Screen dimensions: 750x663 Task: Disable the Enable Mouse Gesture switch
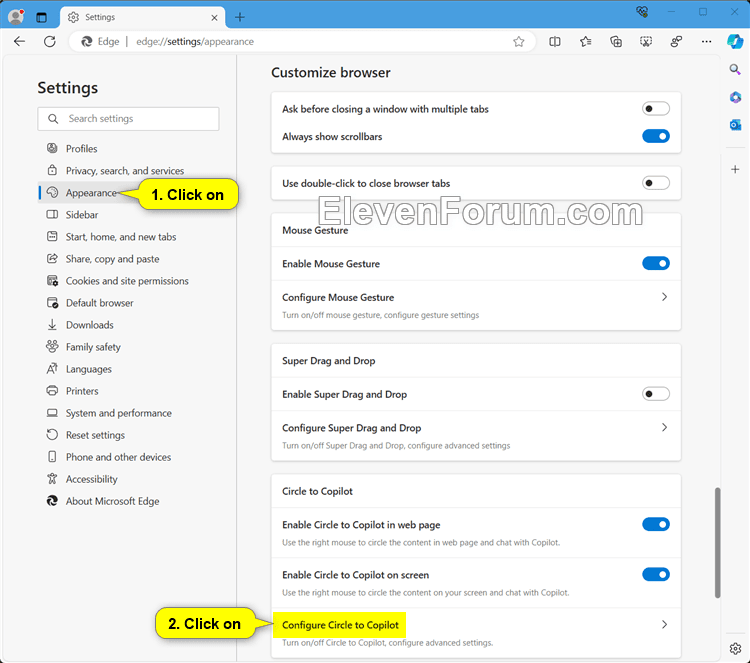(655, 263)
